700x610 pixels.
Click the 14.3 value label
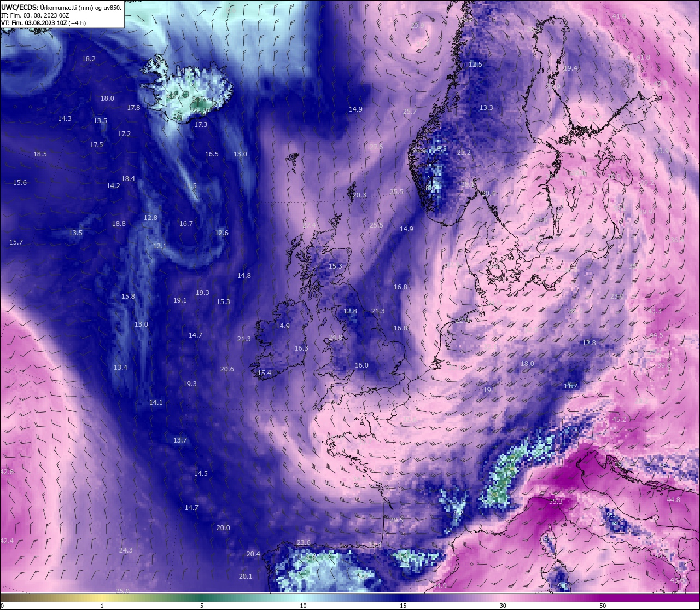(65, 118)
